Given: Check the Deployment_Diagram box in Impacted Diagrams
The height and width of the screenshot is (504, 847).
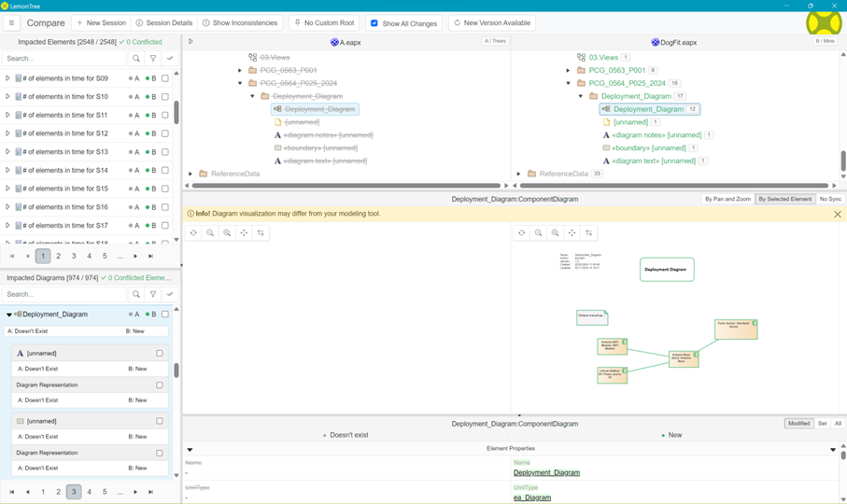Looking at the screenshot, I should (x=165, y=314).
